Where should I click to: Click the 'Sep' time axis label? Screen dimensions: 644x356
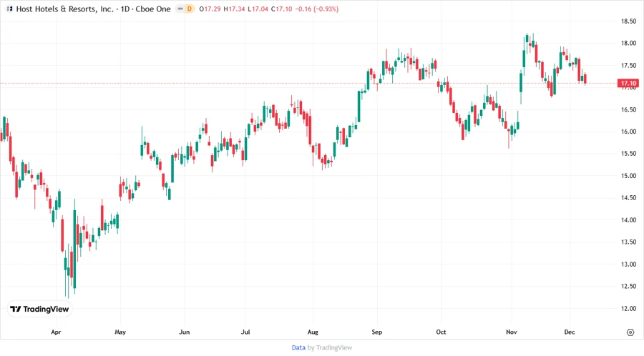point(376,332)
